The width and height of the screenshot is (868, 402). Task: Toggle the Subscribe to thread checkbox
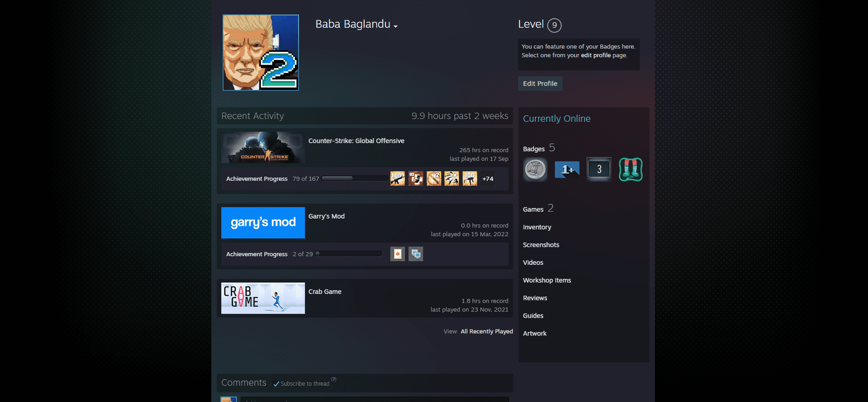pos(276,384)
